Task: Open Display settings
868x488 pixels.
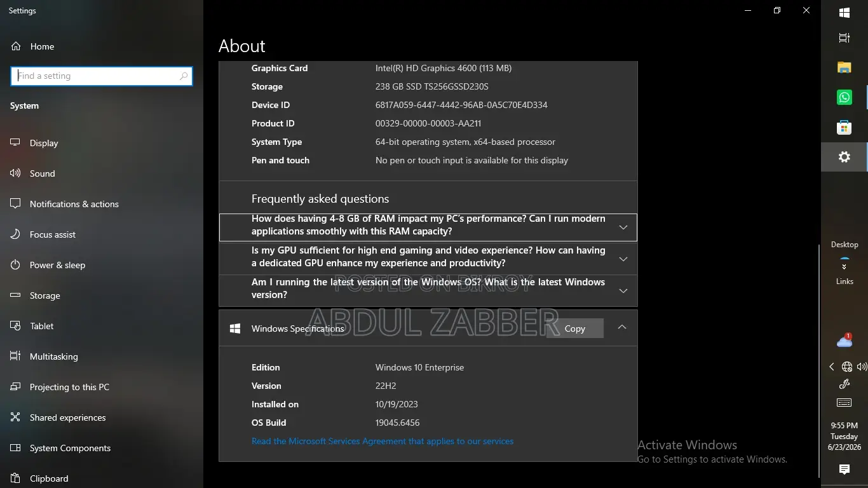Action: click(102, 143)
